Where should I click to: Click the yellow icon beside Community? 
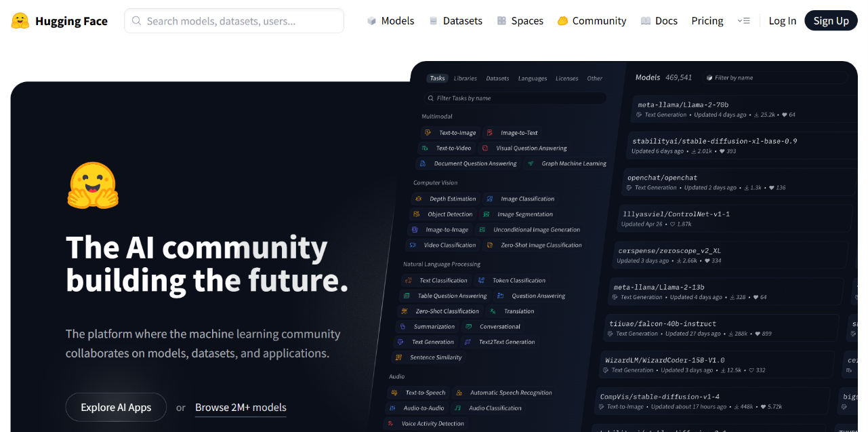point(562,21)
